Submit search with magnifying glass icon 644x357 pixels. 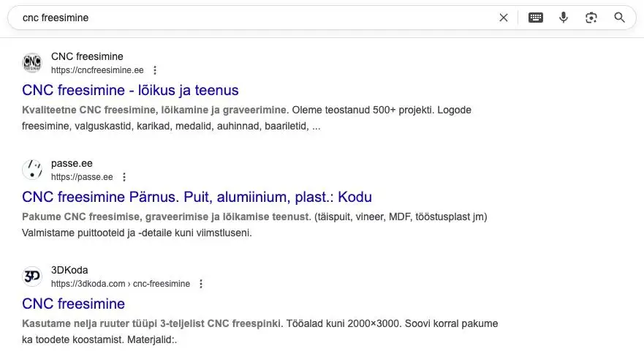pos(619,18)
